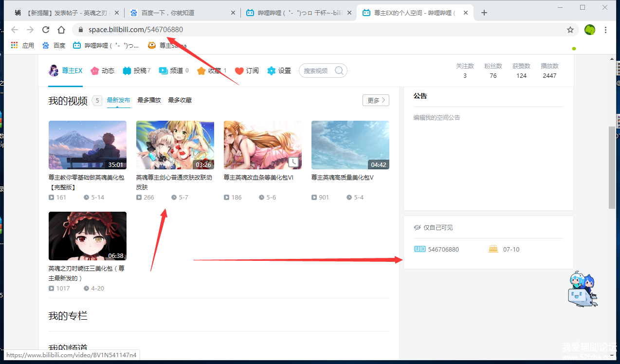Open 投稿 section in space navigation

[136, 71]
